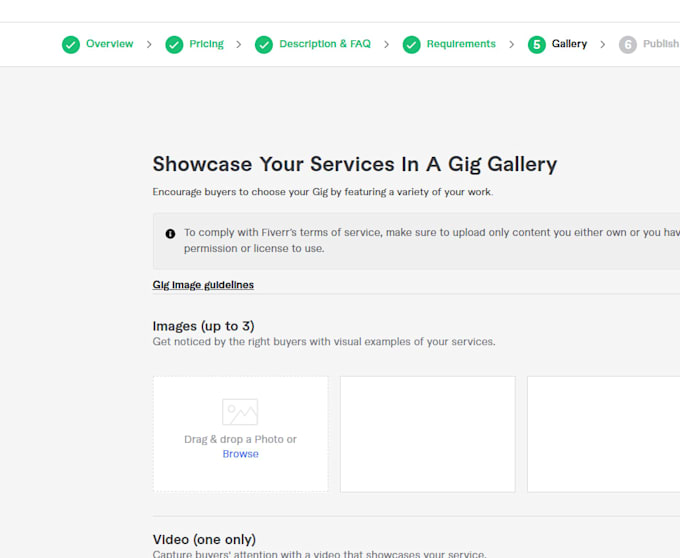Viewport: 680px width, 558px height.
Task: Open the Description & FAQ step
Action: pyautogui.click(x=325, y=44)
